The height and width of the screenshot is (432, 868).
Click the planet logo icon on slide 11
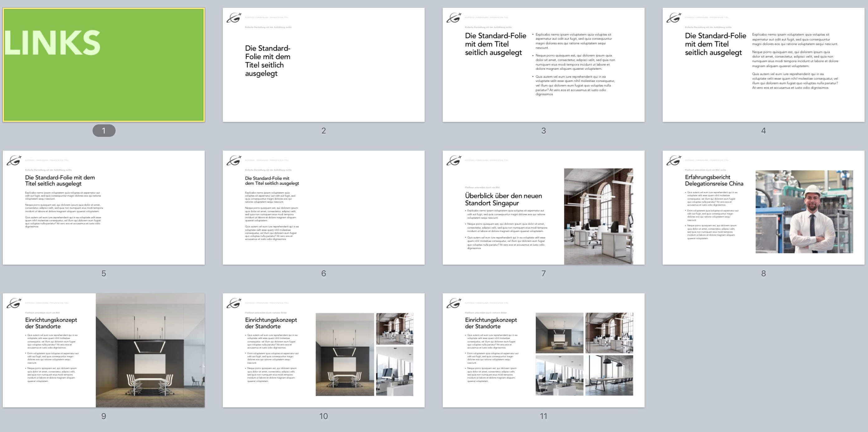(454, 303)
